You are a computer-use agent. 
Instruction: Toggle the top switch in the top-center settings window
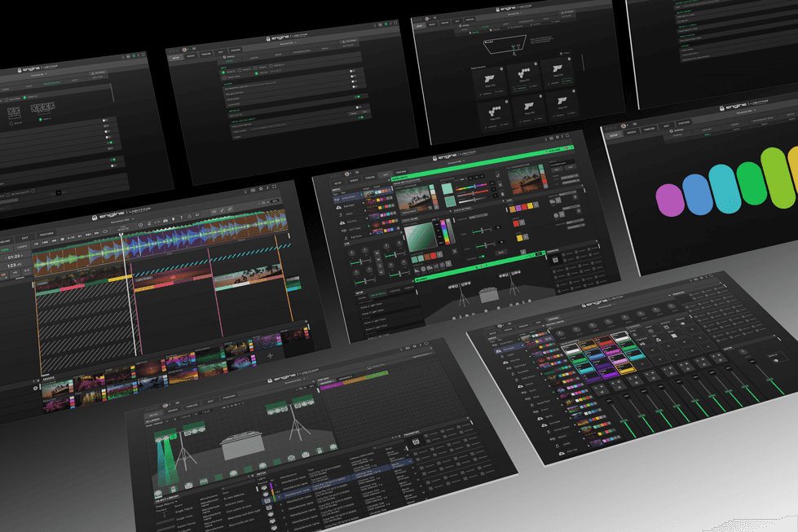(x=353, y=71)
